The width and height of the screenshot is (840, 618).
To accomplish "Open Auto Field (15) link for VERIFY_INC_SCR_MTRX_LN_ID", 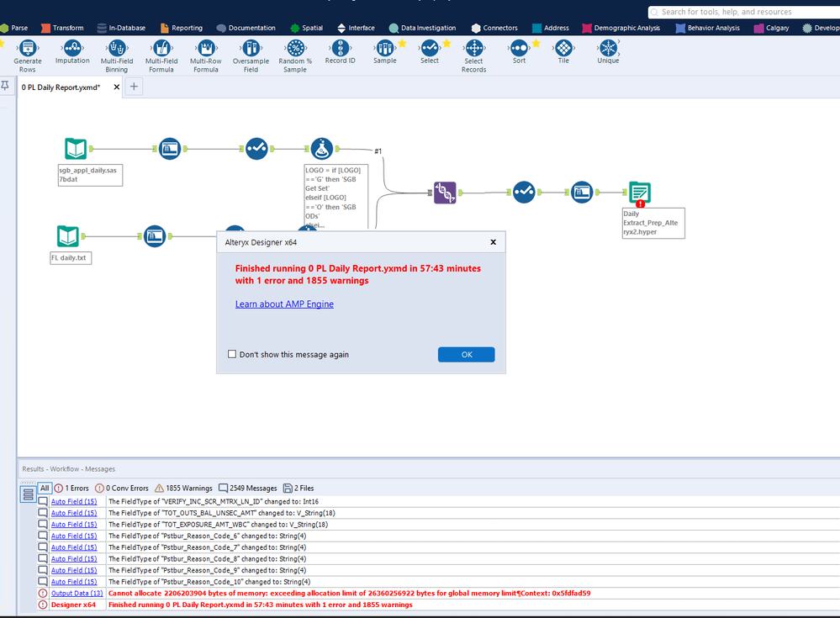I will (x=74, y=502).
